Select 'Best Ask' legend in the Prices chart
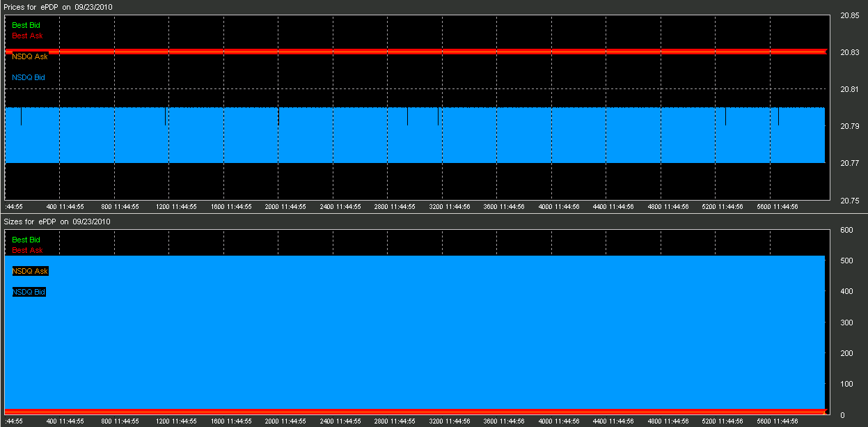Image resolution: width=868 pixels, height=427 pixels. 28,36
